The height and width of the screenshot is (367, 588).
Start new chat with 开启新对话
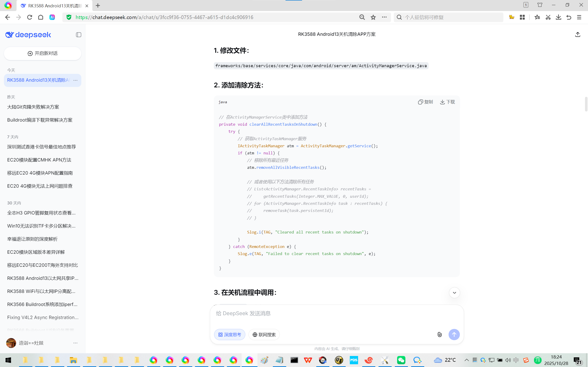pyautogui.click(x=42, y=53)
